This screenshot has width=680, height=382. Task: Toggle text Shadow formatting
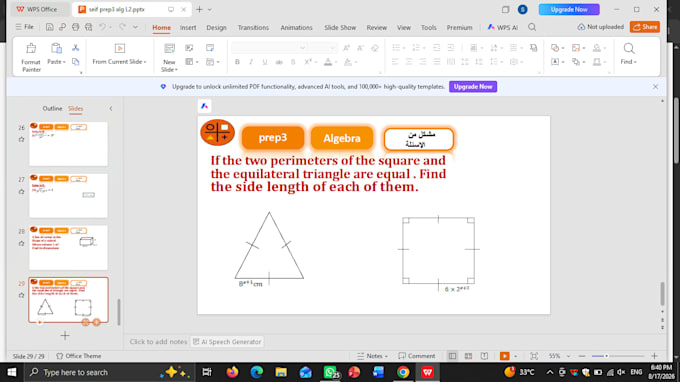click(293, 62)
